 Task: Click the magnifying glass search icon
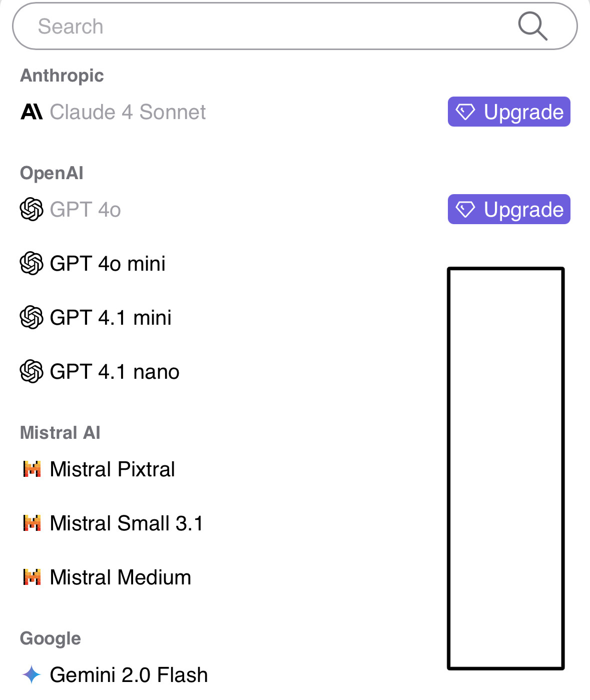(532, 26)
